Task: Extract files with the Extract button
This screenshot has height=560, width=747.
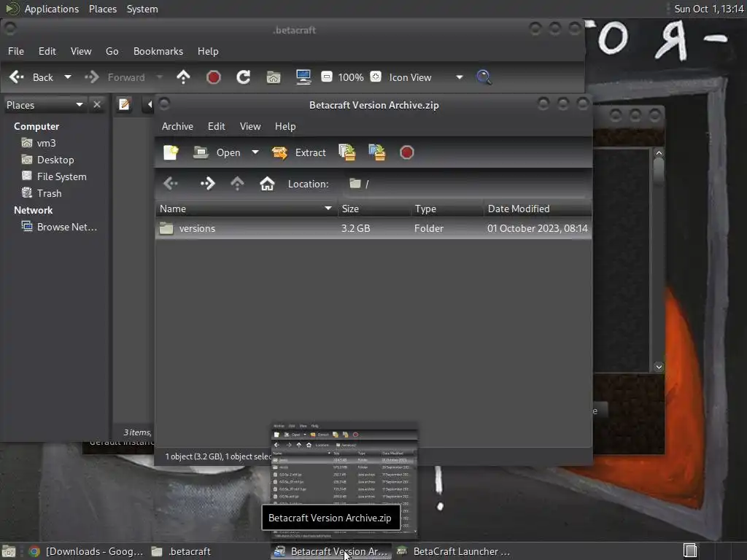Action: pyautogui.click(x=299, y=152)
